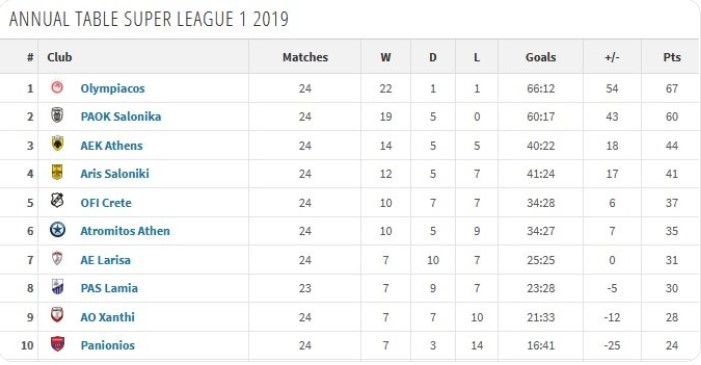The width and height of the screenshot is (701, 365).
Task: Open the Panionios club page link
Action: coord(108,345)
